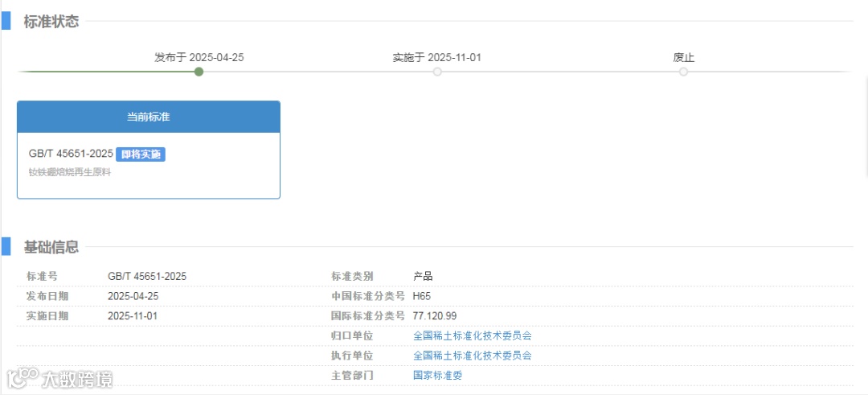Click the 中国标准分类号 field label
Screen dimensions: 868x395
tap(368, 296)
